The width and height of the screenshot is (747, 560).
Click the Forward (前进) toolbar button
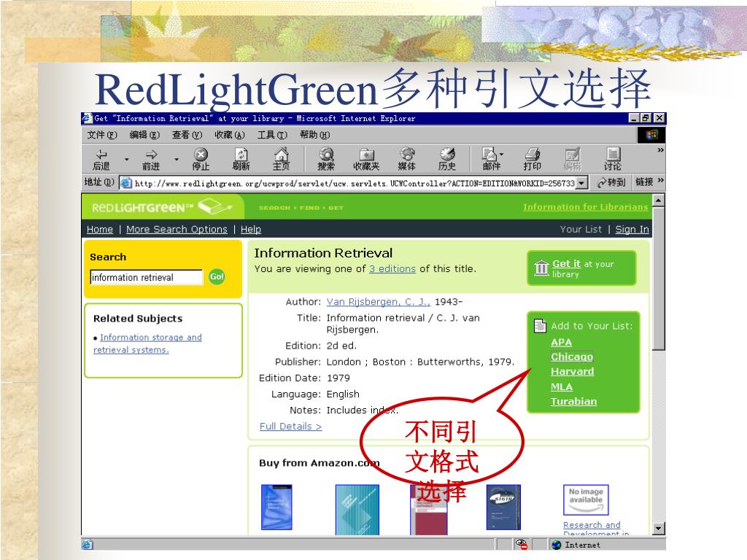151,160
